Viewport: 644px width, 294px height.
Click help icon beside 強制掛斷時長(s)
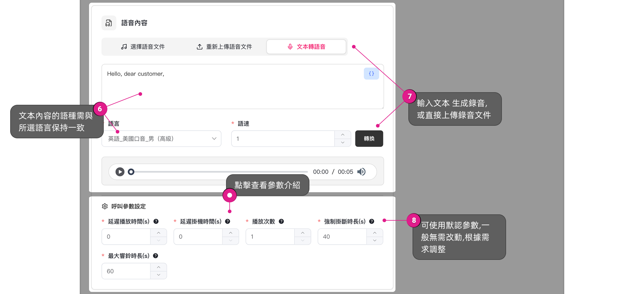(371, 222)
